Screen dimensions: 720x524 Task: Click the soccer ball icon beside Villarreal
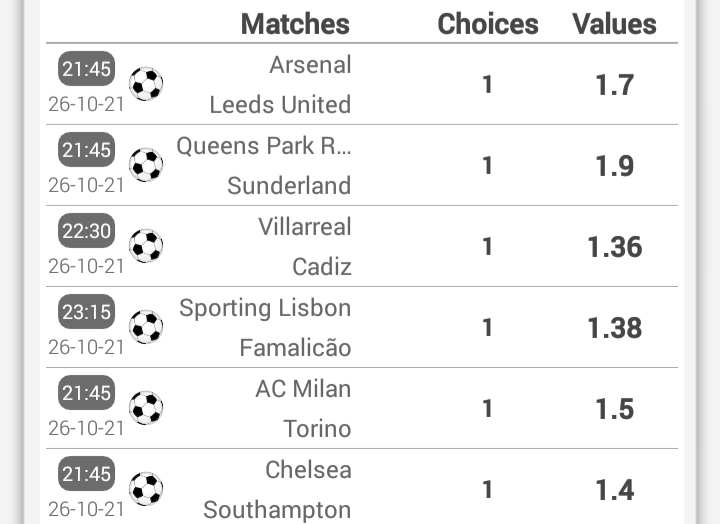tap(146, 246)
